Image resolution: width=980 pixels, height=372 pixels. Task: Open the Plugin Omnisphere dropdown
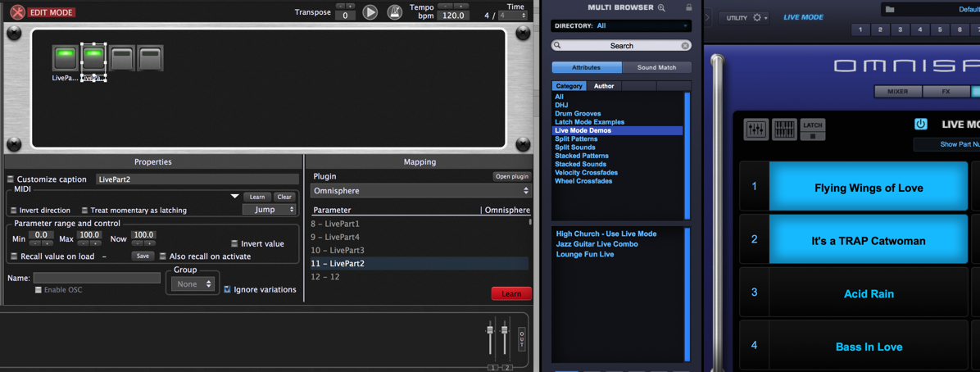point(420,191)
